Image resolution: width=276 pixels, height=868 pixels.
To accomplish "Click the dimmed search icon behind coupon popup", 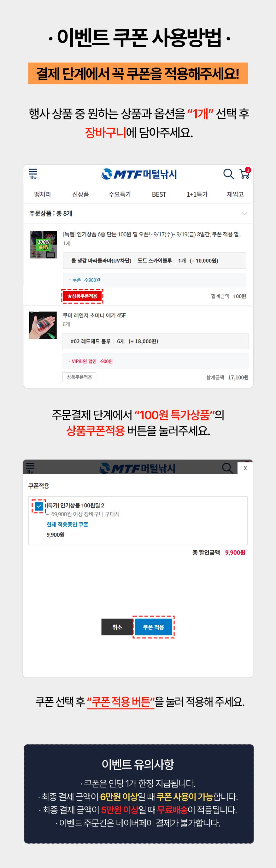I will coord(227,468).
